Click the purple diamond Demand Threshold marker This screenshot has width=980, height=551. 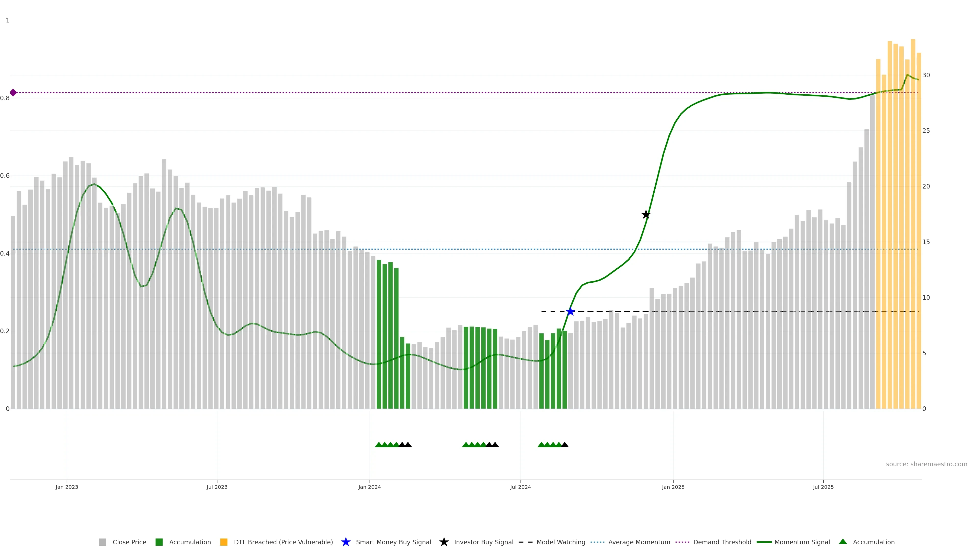[13, 93]
